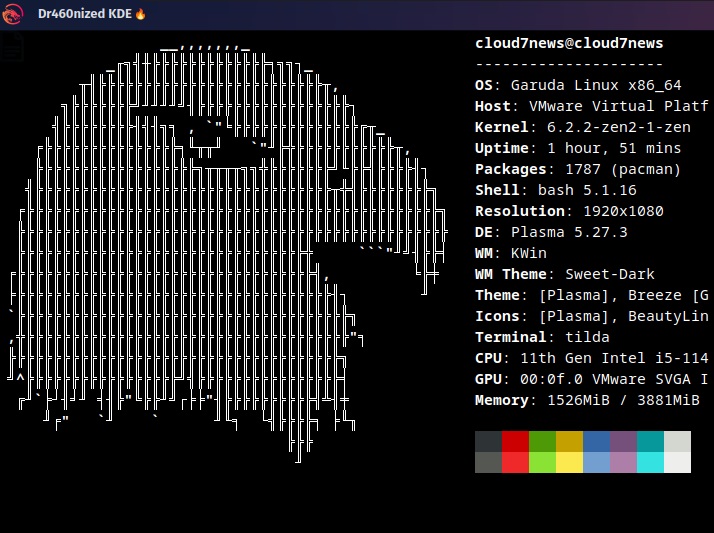Click the teal color block

[x=650, y=442]
